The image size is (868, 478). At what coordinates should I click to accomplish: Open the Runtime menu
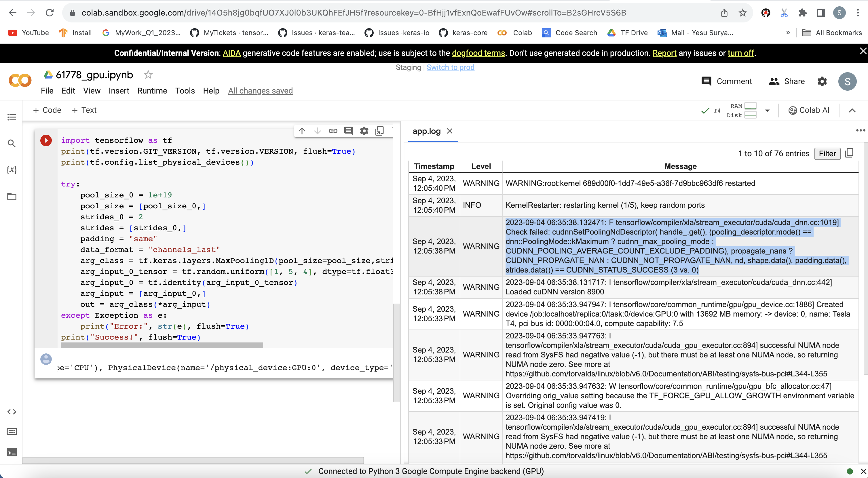click(152, 91)
